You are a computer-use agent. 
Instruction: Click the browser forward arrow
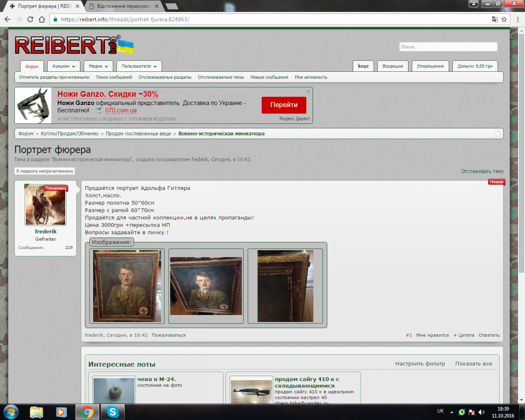click(19, 19)
